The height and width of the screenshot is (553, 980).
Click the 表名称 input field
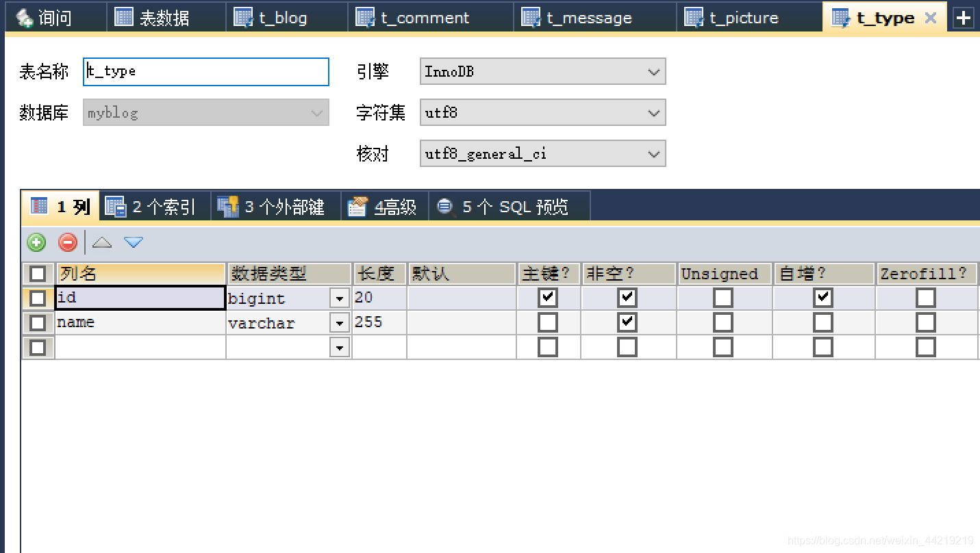point(206,71)
